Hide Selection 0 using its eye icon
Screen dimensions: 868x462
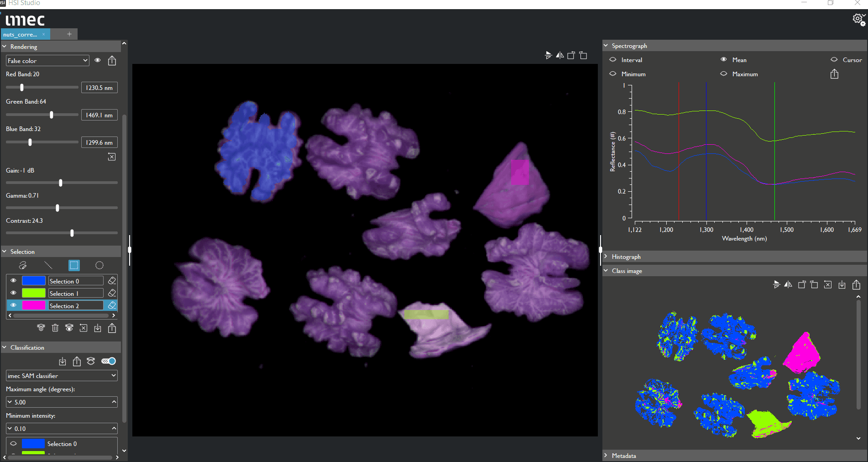point(14,281)
